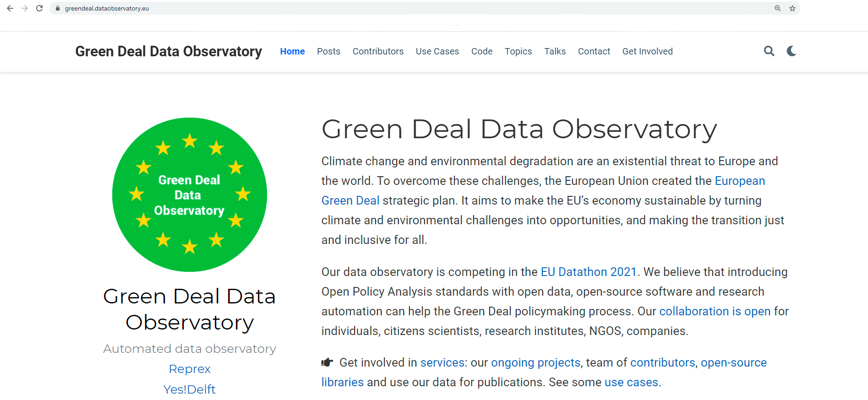Switch to the Posts section
This screenshot has height=400, width=868.
[328, 51]
